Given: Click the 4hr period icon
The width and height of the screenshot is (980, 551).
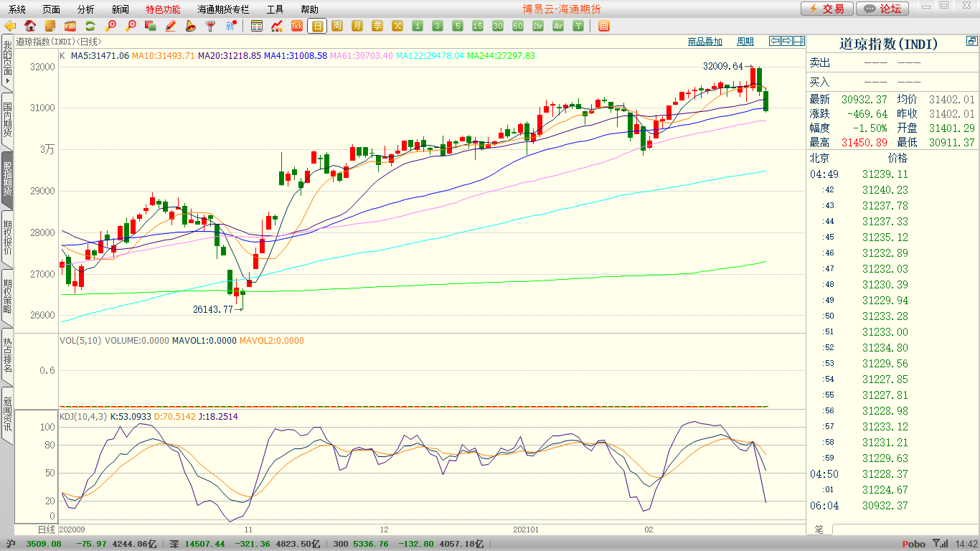Looking at the screenshot, I should click(x=558, y=26).
